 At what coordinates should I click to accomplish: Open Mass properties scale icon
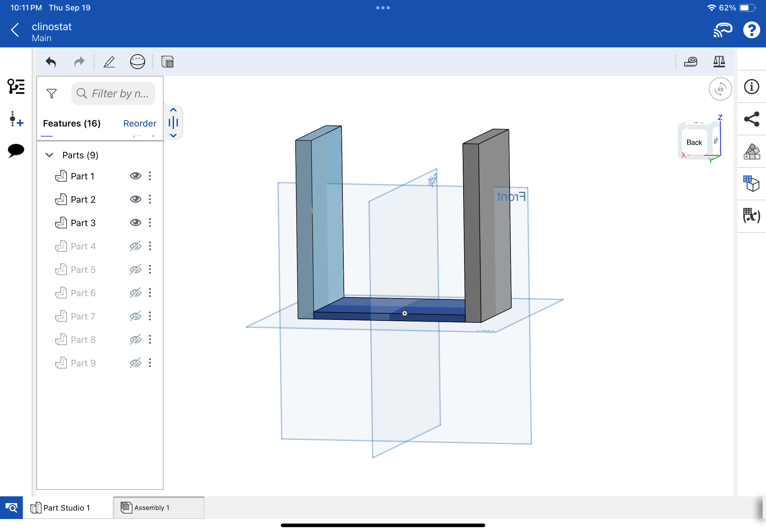coord(719,62)
